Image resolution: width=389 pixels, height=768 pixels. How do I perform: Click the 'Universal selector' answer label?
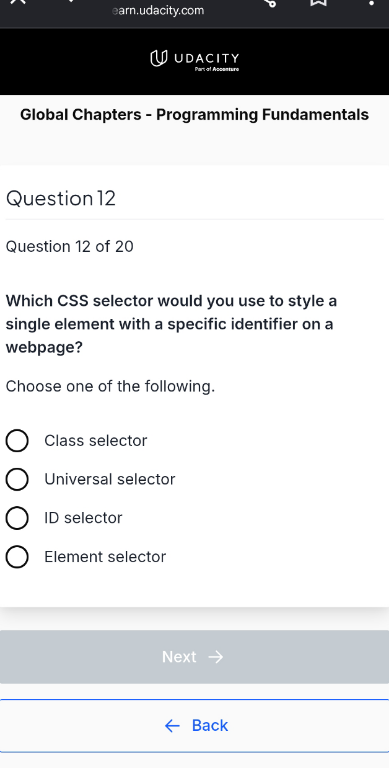pyautogui.click(x=110, y=479)
